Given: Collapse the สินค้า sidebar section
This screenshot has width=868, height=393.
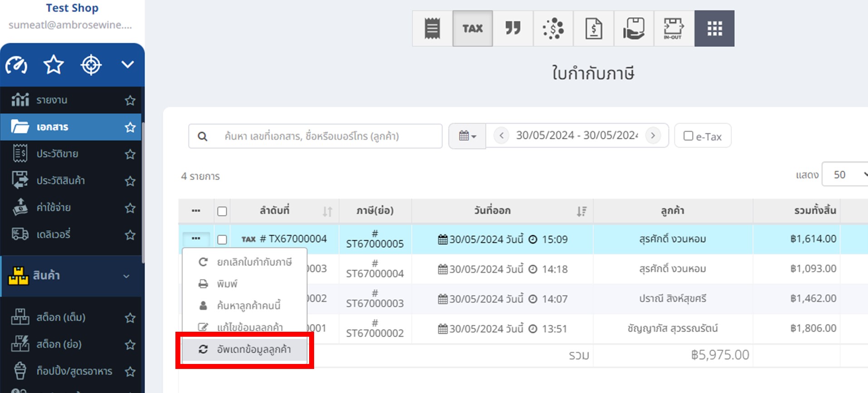Looking at the screenshot, I should (126, 276).
